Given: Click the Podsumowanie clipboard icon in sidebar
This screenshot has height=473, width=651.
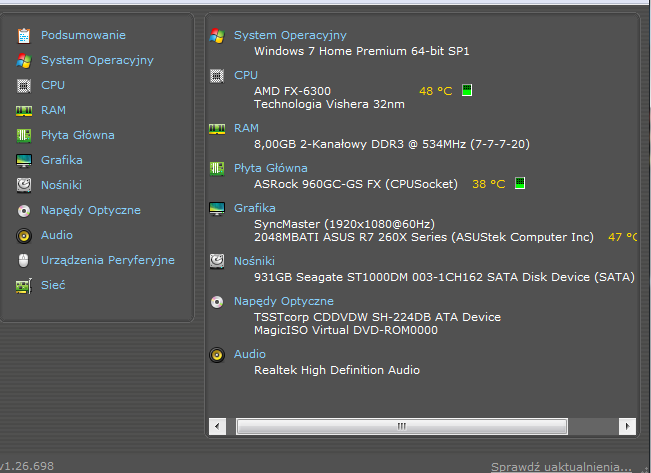Looking at the screenshot, I should pos(24,36).
